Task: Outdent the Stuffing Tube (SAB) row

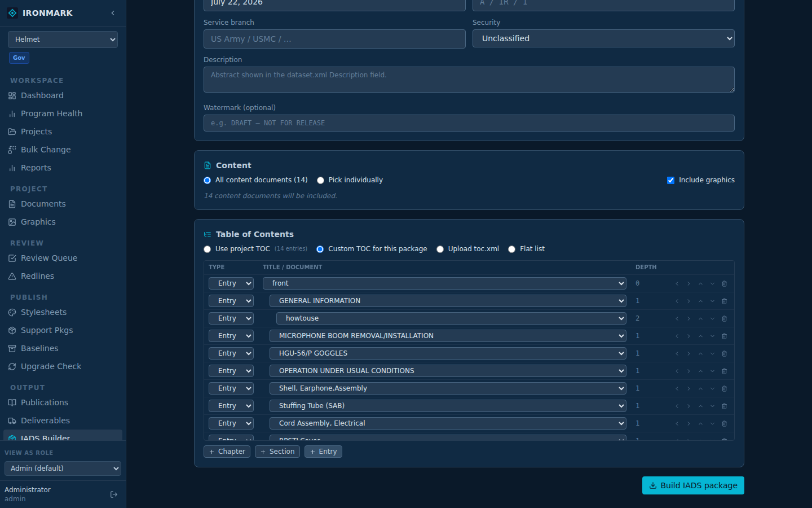Action: pyautogui.click(x=677, y=406)
